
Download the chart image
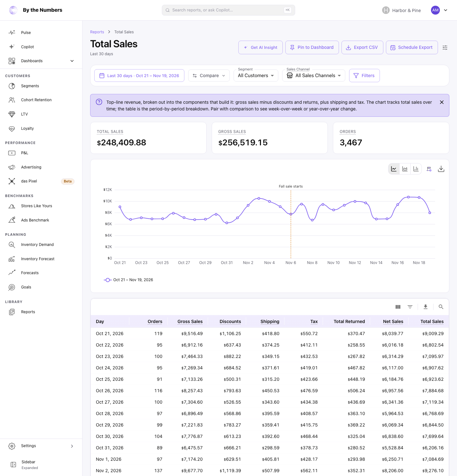coord(441,169)
